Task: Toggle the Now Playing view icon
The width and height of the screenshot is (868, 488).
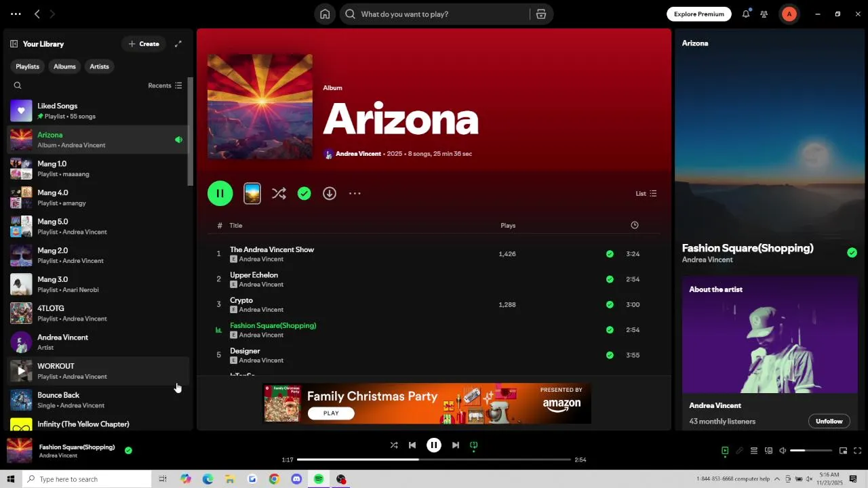Action: (725, 451)
